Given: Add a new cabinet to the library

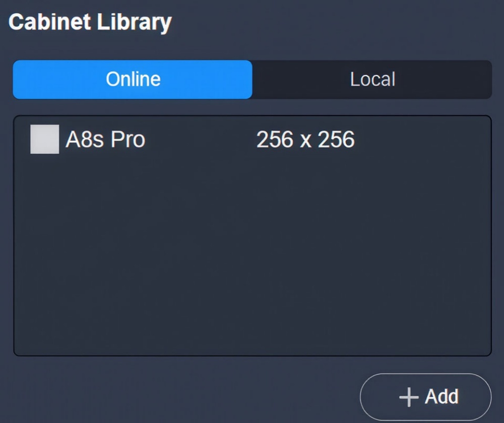Looking at the screenshot, I should [x=425, y=397].
